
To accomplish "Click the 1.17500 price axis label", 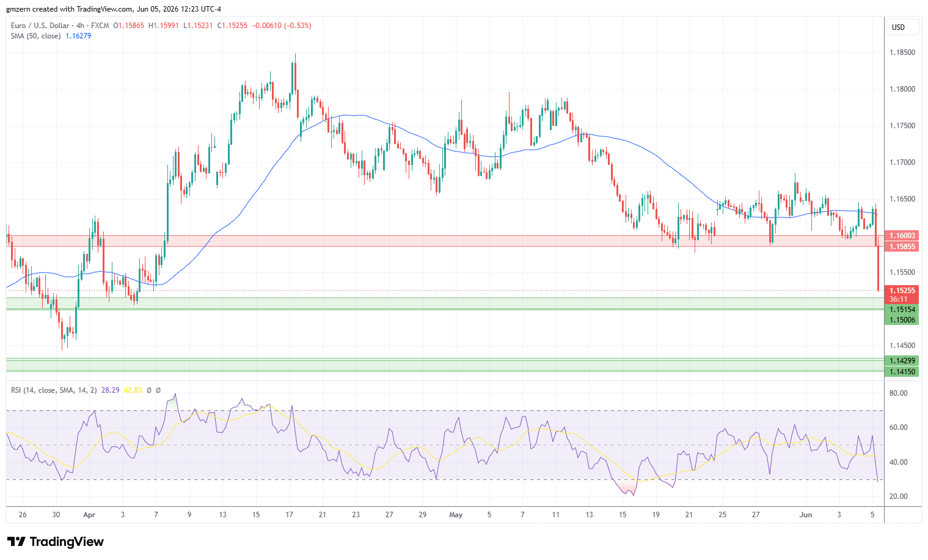I will pyautogui.click(x=902, y=126).
